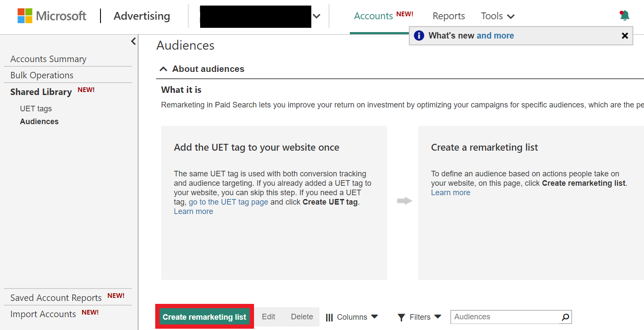Collapse the About audiences section
This screenshot has height=330, width=644.
coord(163,69)
